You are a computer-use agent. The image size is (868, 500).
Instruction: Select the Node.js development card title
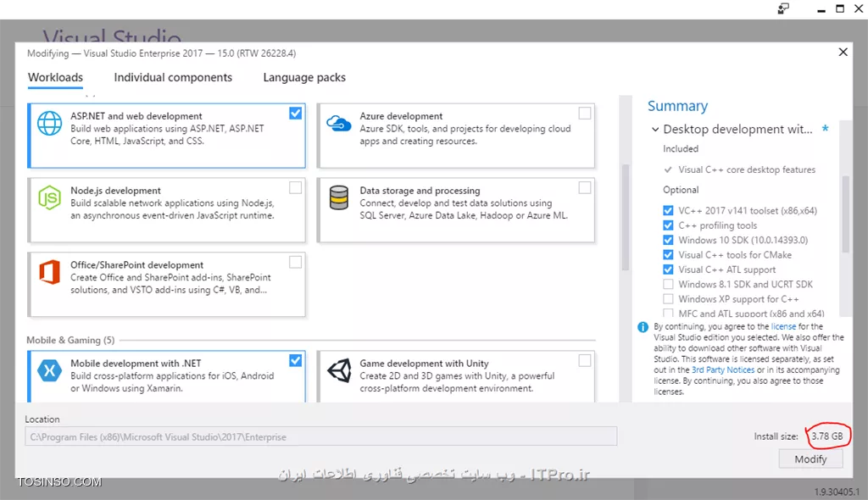point(115,191)
